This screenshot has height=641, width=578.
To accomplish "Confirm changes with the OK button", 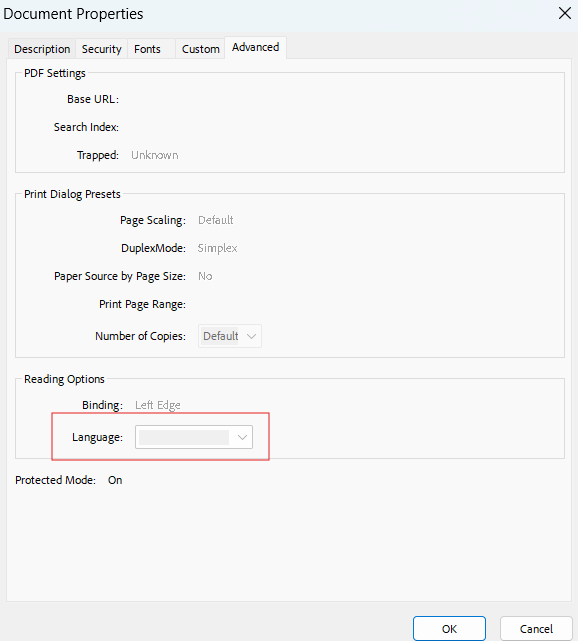I will (449, 629).
